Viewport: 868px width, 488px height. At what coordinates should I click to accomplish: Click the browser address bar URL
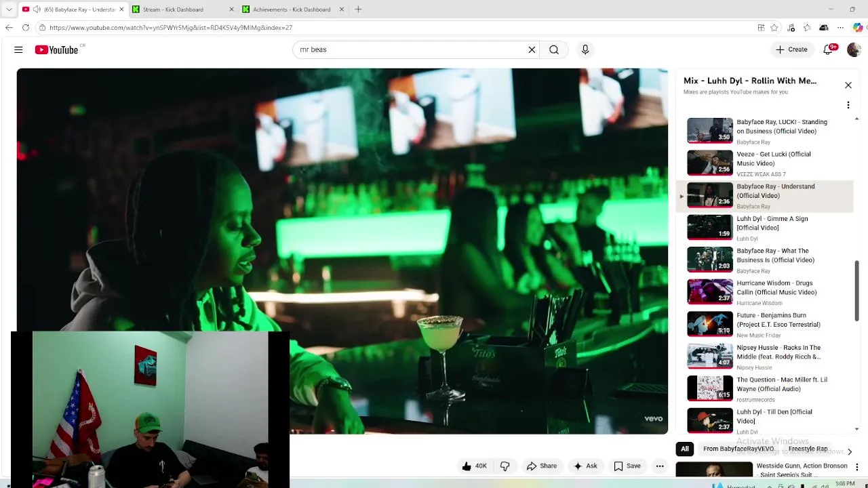coord(171,28)
